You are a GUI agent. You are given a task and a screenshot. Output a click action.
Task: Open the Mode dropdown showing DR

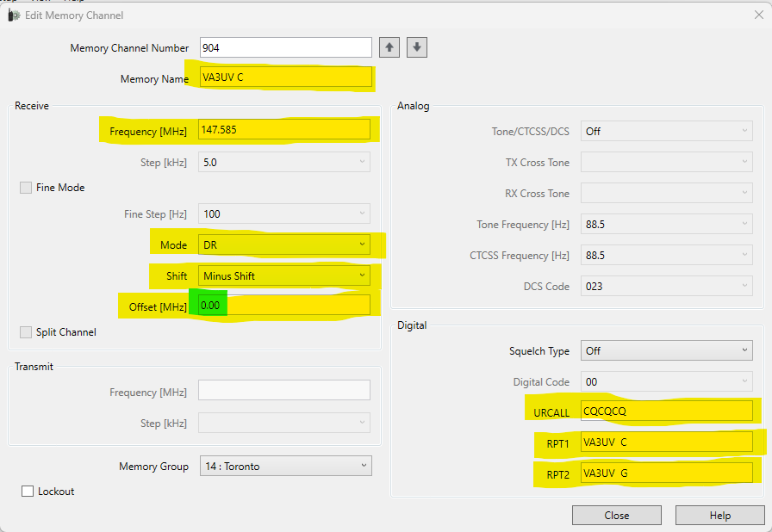click(x=284, y=245)
